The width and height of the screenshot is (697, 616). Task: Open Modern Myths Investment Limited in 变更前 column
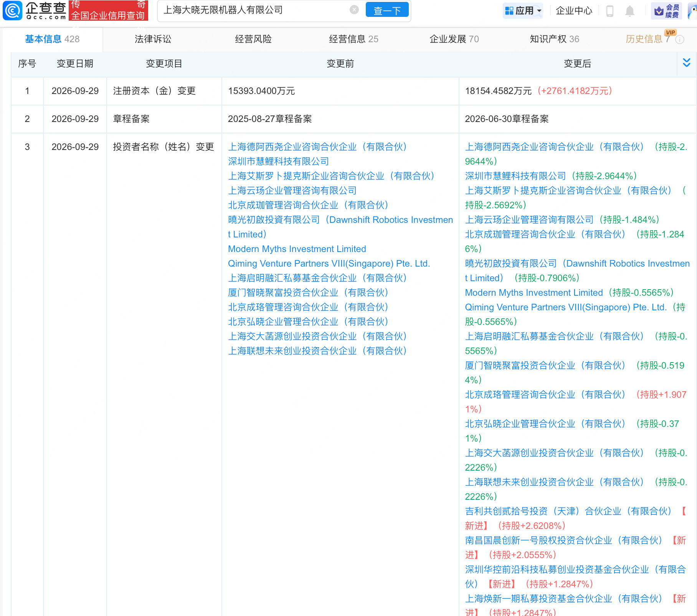(x=297, y=249)
